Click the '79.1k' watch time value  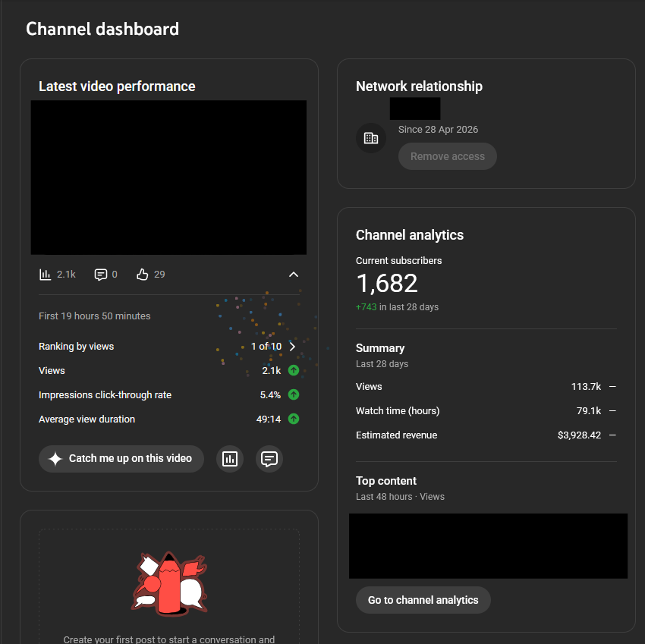click(589, 411)
